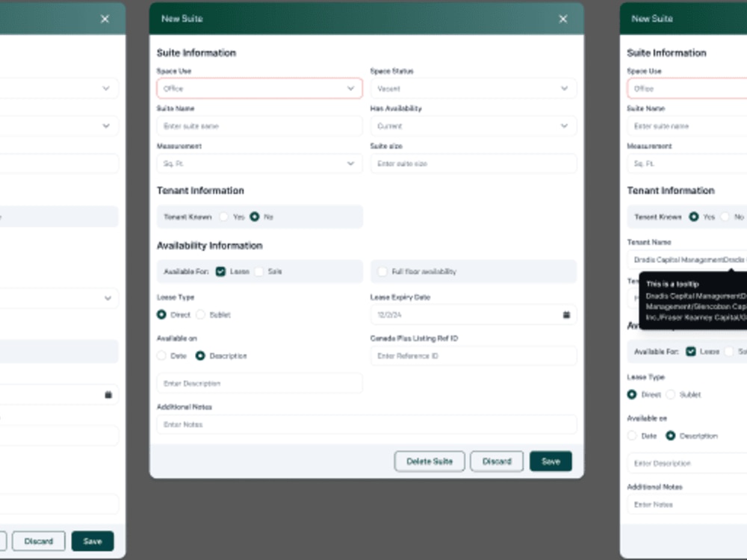Image resolution: width=747 pixels, height=560 pixels.
Task: Choose Date radio in right dialog
Action: (x=632, y=436)
